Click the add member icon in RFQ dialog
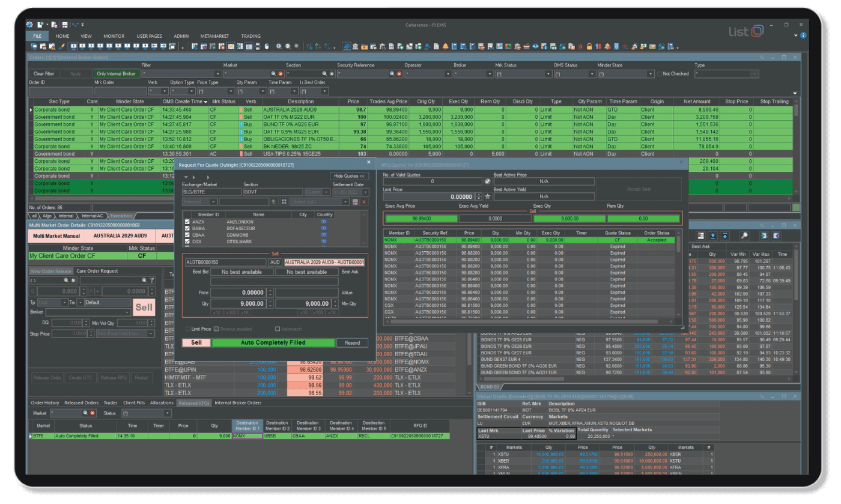Image resolution: width=841 pixels, height=504 pixels. click(x=274, y=202)
